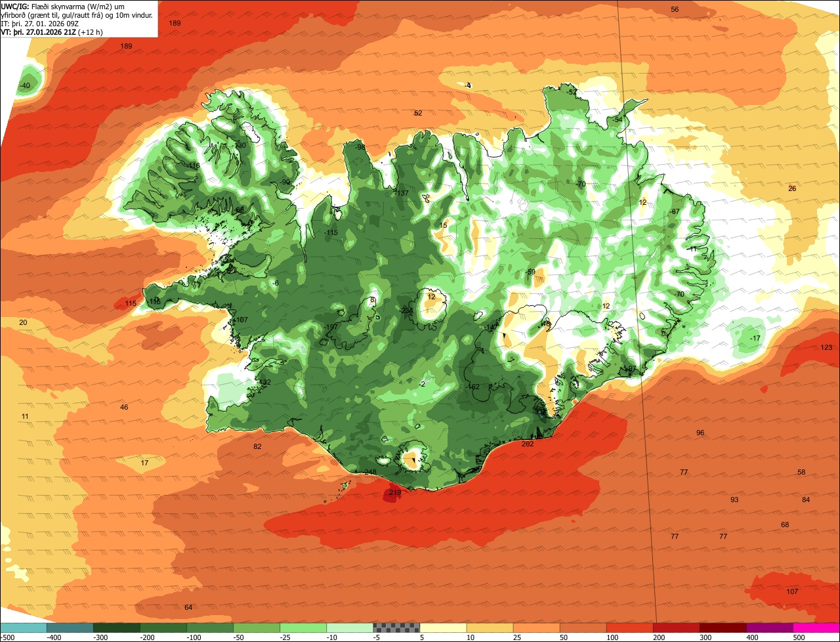The width and height of the screenshot is (840, 642).
Task: Pick the yellow-orange swatch from 10 to 25
Action: click(490, 628)
